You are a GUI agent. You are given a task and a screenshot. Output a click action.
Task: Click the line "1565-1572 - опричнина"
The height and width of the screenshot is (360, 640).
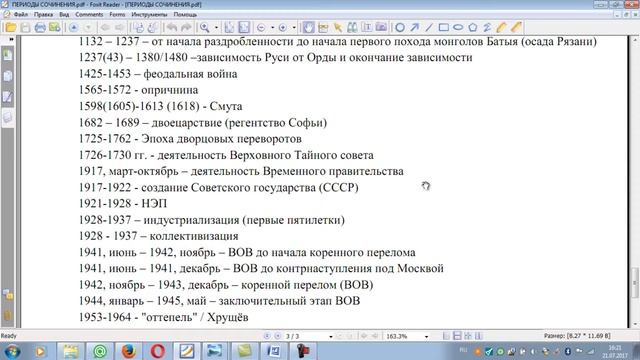click(138, 90)
